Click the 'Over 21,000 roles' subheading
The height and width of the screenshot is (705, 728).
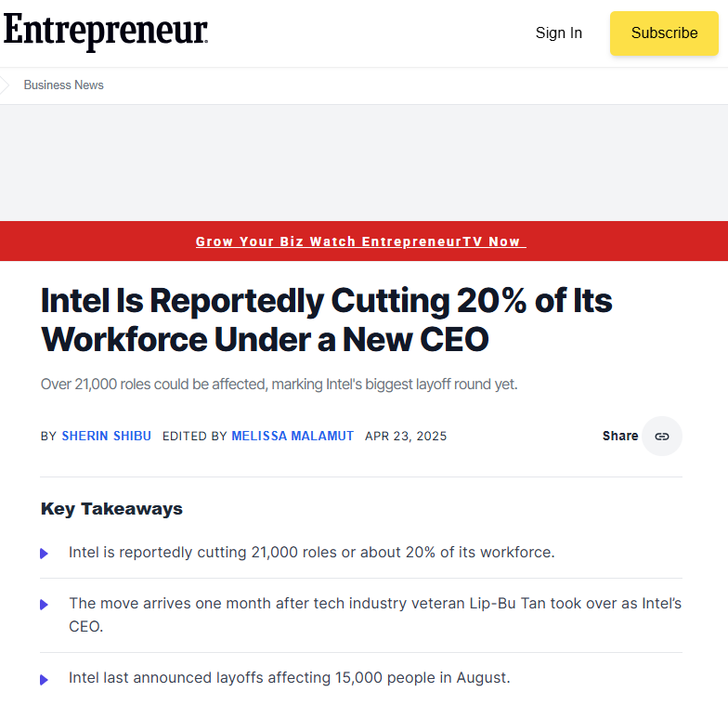pos(279,385)
